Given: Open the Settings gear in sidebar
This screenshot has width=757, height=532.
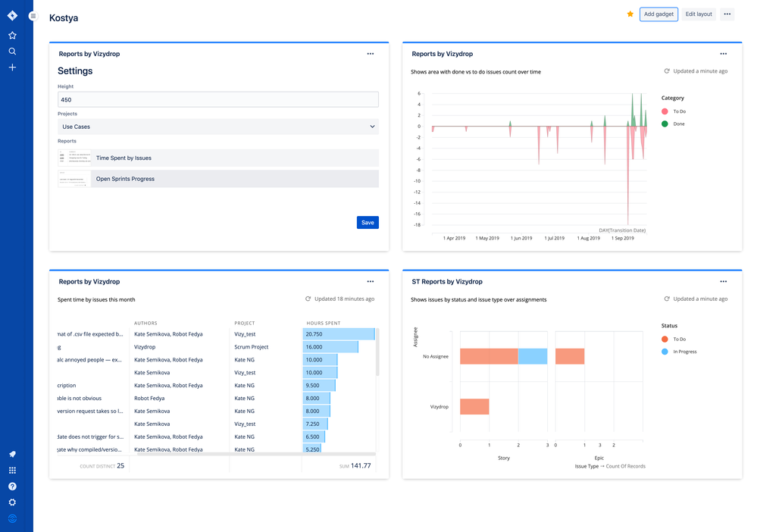Looking at the screenshot, I should point(12,502).
